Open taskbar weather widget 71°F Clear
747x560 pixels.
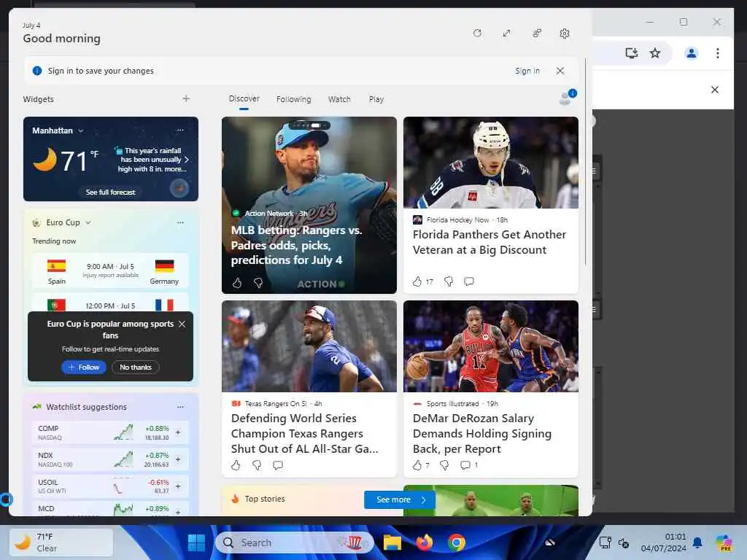point(61,542)
